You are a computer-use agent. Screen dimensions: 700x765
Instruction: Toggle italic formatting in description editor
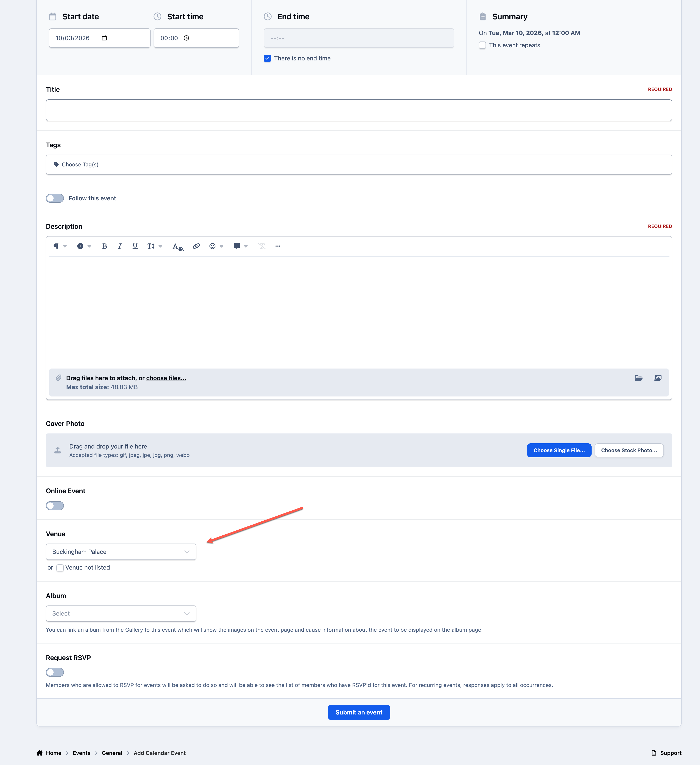(x=120, y=246)
